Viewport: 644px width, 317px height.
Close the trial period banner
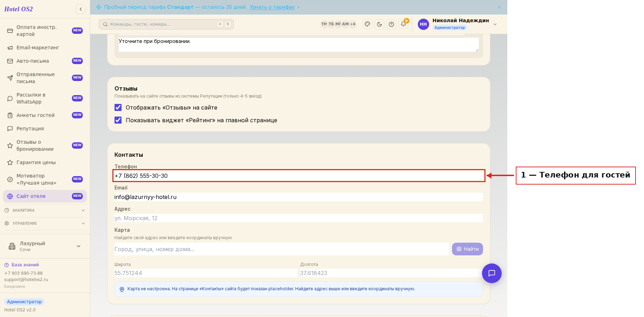[x=499, y=7]
